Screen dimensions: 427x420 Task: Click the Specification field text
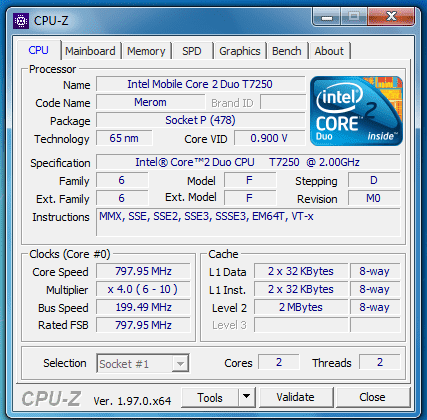coord(248,162)
